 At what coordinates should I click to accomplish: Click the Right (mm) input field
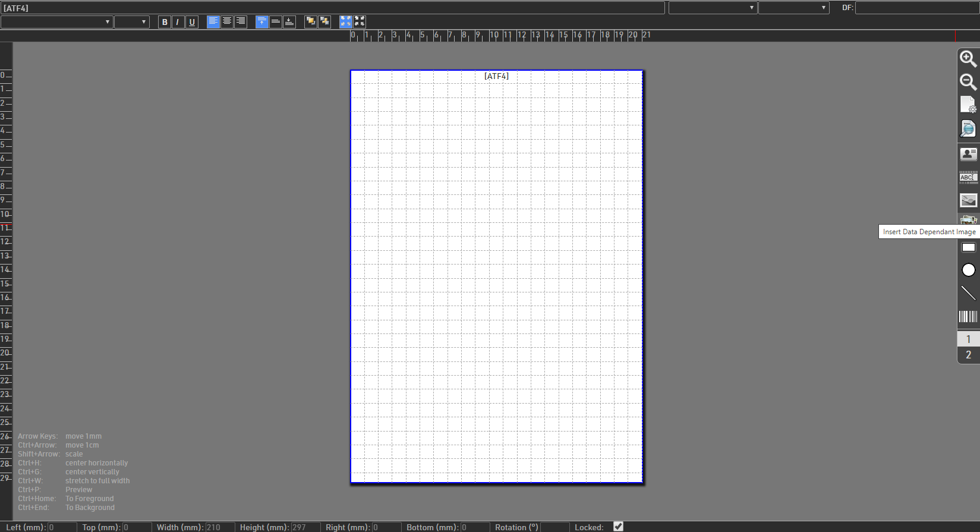(x=386, y=527)
